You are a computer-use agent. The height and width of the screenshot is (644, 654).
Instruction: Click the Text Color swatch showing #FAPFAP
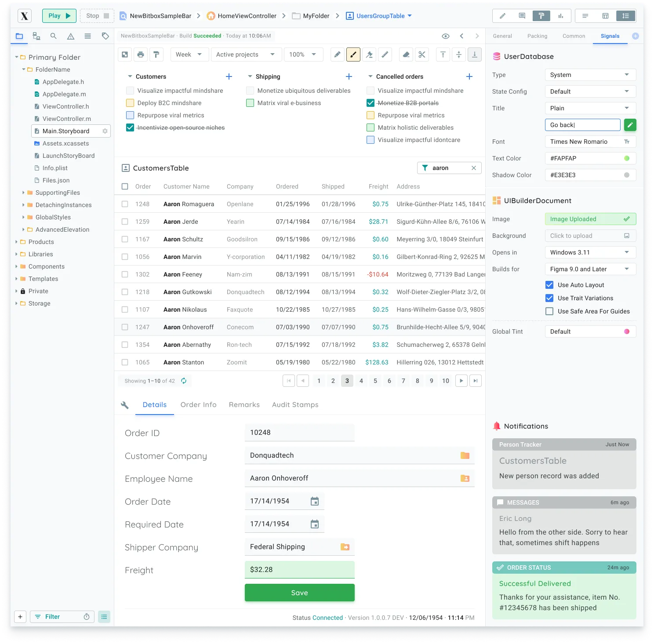click(627, 158)
